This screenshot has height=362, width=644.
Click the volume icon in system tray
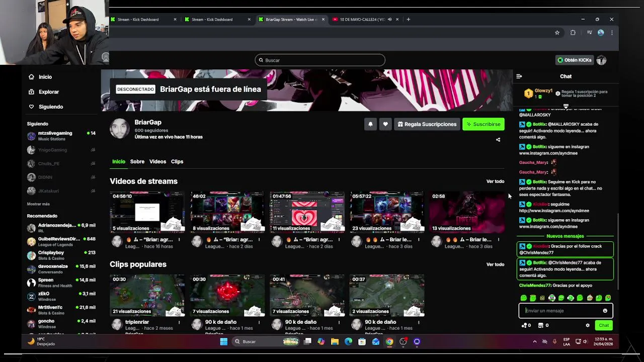585,342
